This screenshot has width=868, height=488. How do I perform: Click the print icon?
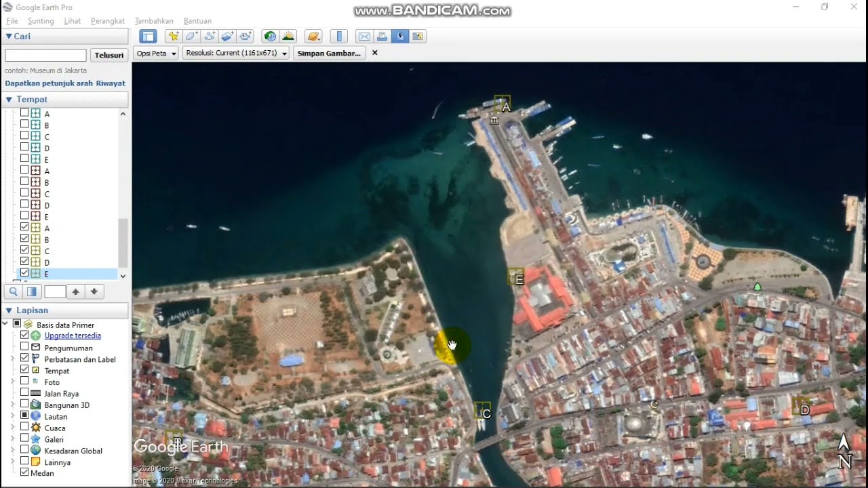click(382, 37)
